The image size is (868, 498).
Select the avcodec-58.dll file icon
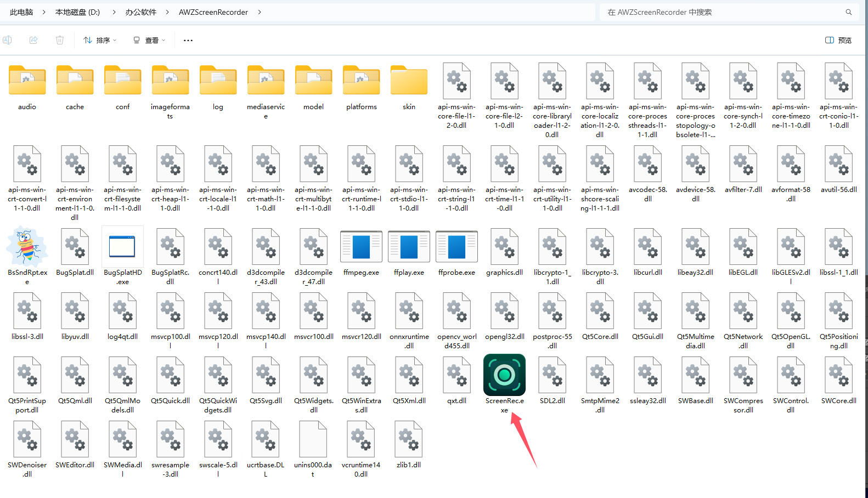pos(647,163)
